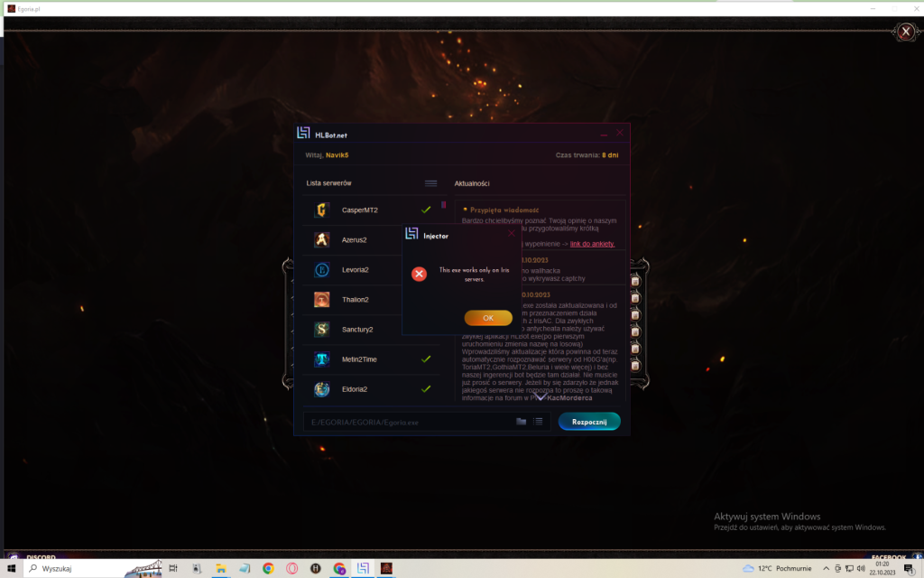
Task: Toggle the CasperMT2 checkmark
Action: coord(426,210)
